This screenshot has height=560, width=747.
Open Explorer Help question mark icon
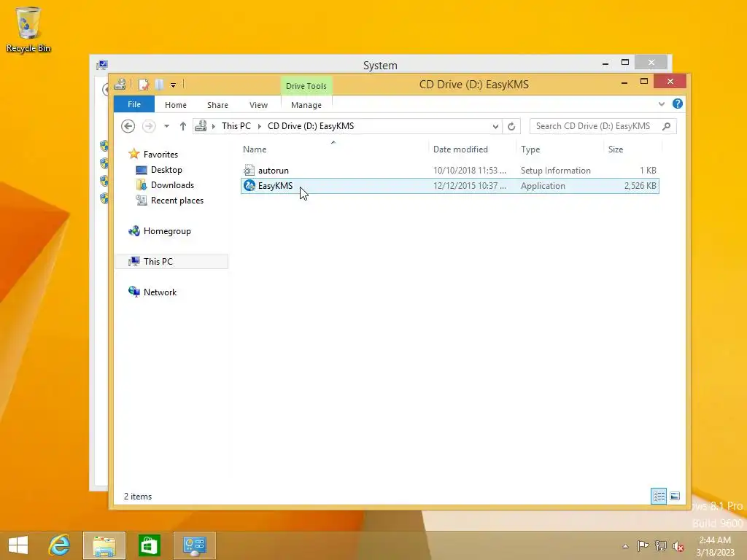pyautogui.click(x=678, y=104)
